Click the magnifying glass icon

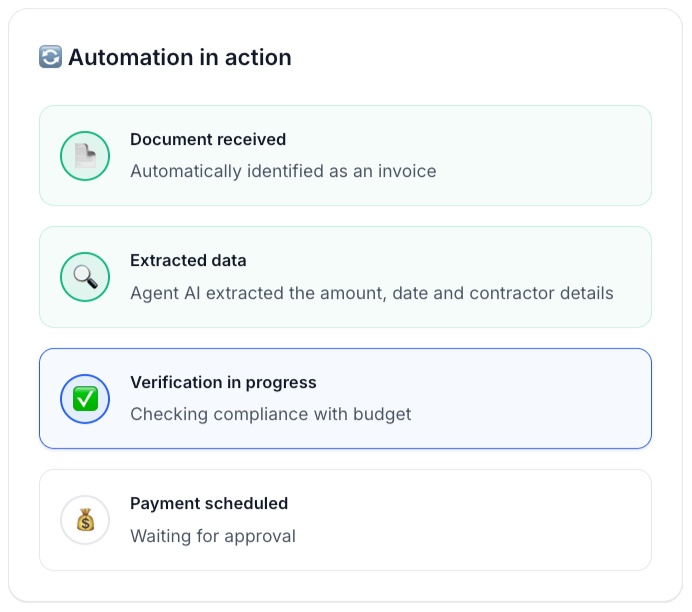pos(85,277)
